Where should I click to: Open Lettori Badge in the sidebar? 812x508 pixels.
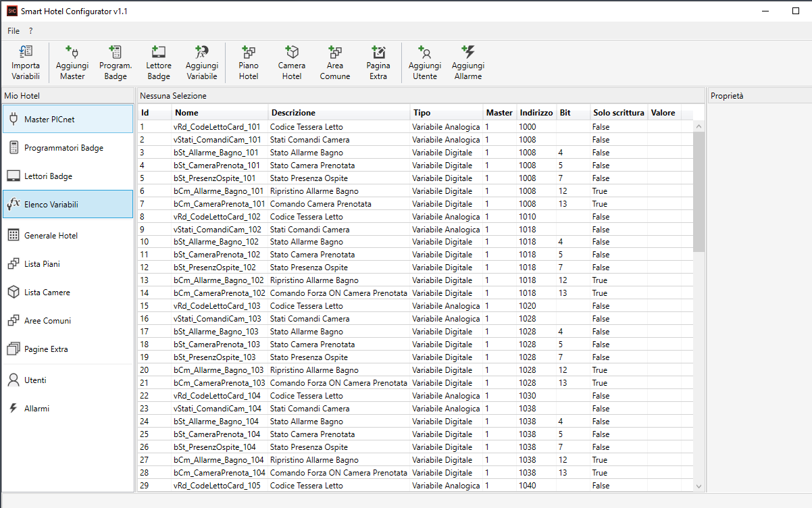tap(68, 176)
